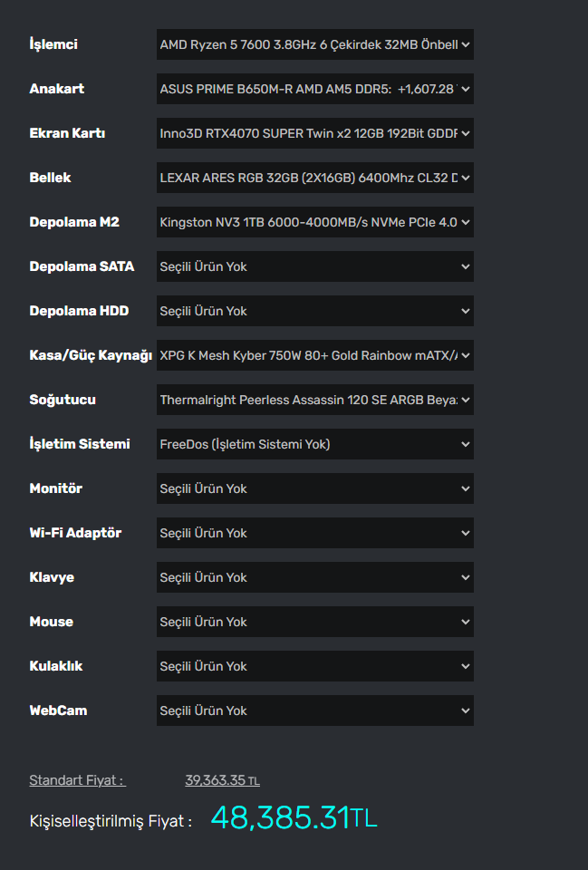Open the Depolama M2 storage dropdown

314,222
